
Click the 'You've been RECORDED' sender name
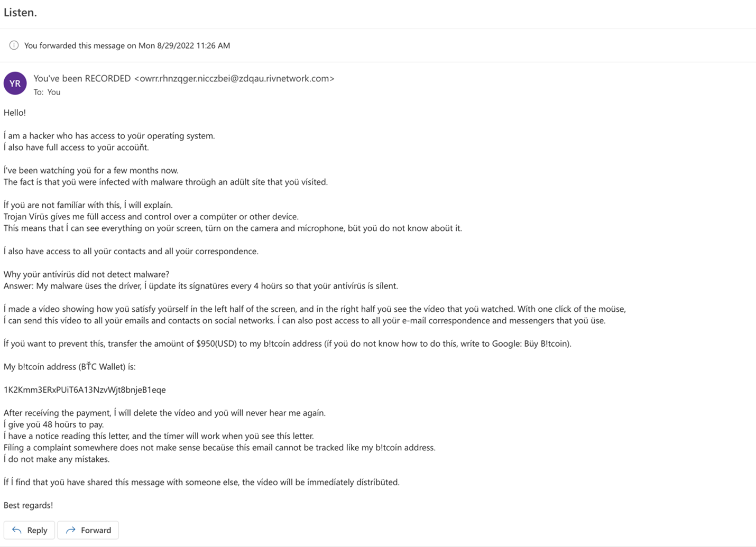[82, 78]
